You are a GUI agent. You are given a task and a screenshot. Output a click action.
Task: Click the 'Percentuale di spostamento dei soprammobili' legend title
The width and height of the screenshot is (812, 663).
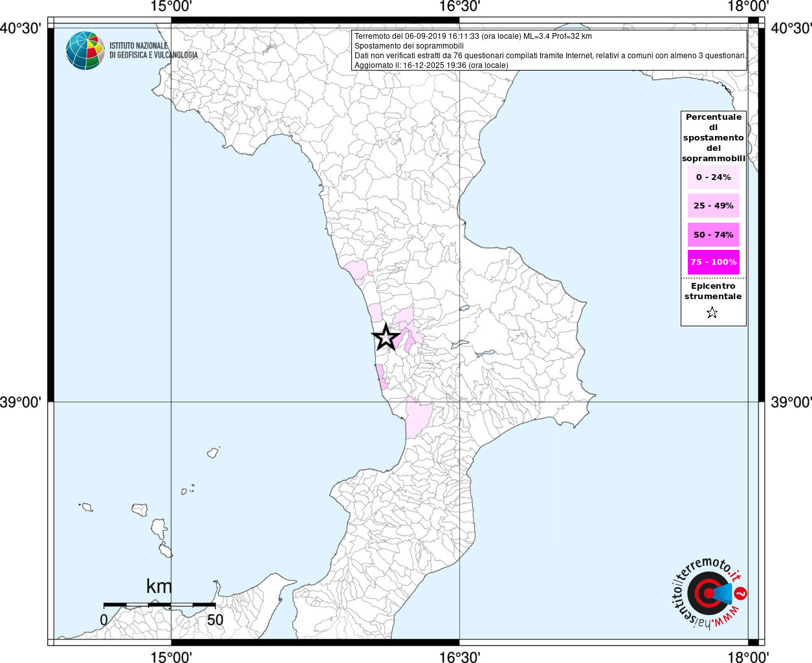click(x=714, y=137)
